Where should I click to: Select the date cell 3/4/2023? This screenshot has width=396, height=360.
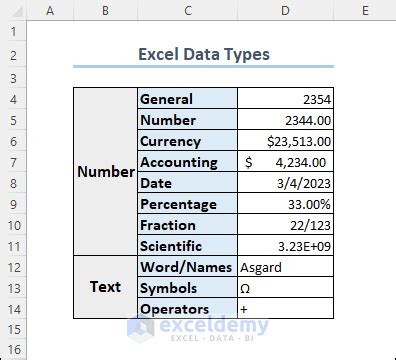(286, 183)
